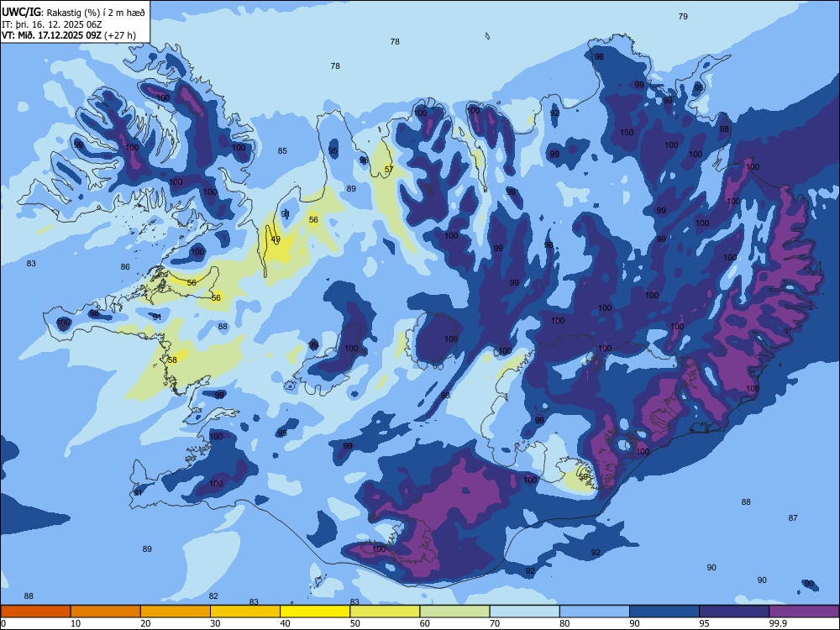Click the humidity value 82 near the bottom
Screen dimensions: 840x630
213,596
